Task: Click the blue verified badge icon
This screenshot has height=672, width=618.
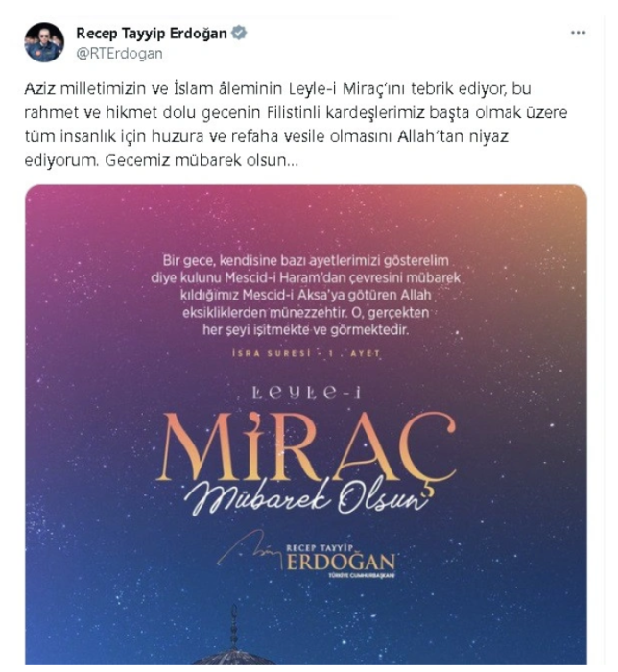Action: click(x=239, y=33)
